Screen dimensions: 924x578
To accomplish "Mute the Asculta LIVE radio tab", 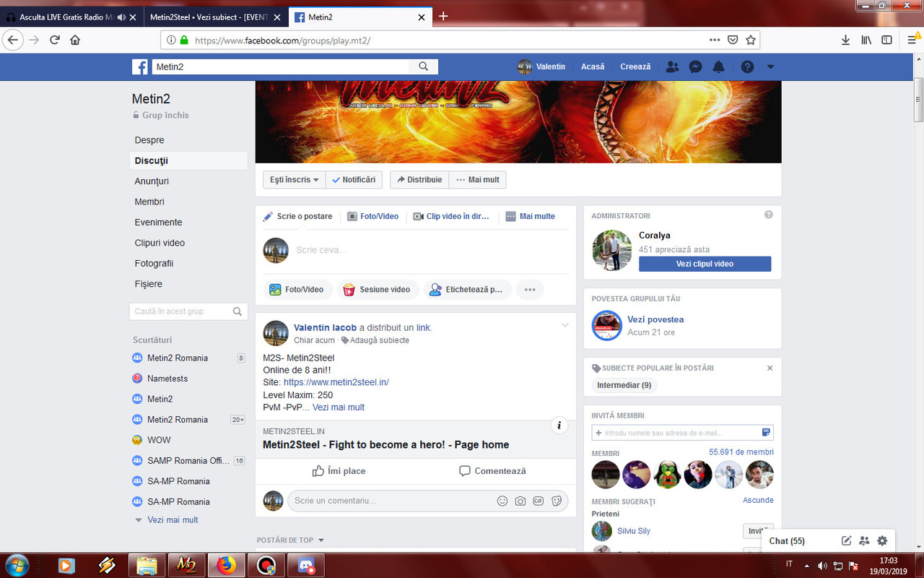I will (x=121, y=17).
